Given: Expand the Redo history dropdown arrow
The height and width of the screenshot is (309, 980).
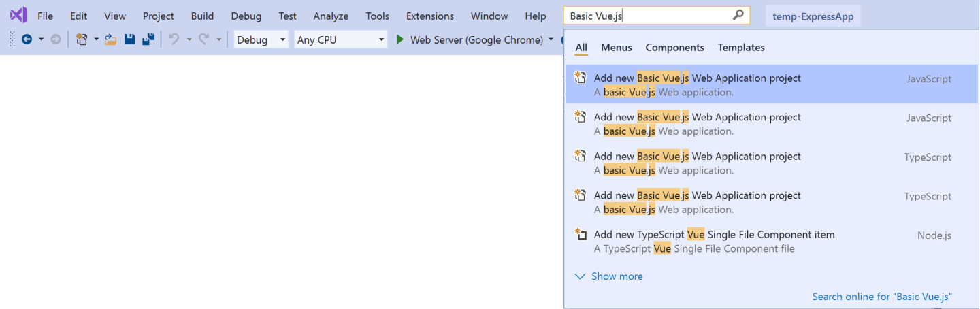Looking at the screenshot, I should coord(218,39).
